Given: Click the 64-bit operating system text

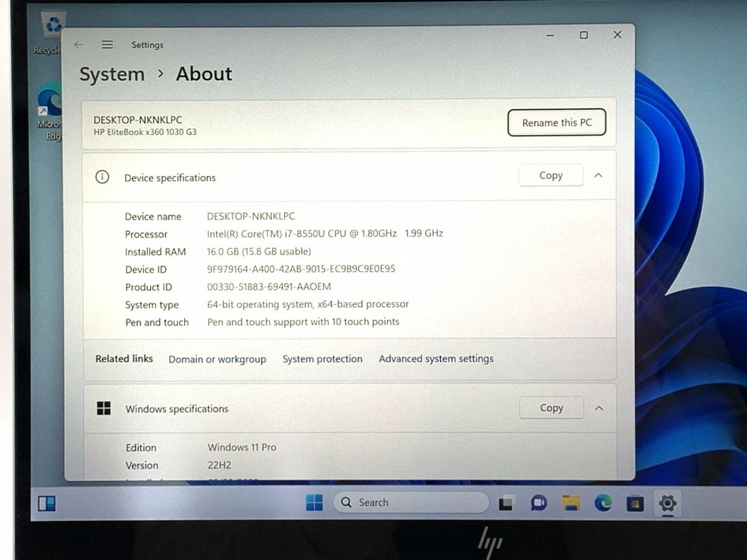Looking at the screenshot, I should click(x=308, y=304).
